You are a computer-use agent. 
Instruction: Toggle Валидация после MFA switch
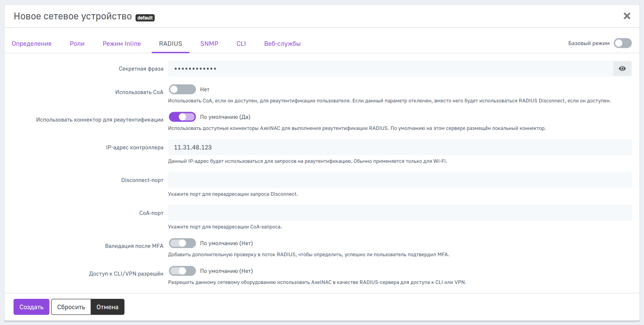pos(182,243)
